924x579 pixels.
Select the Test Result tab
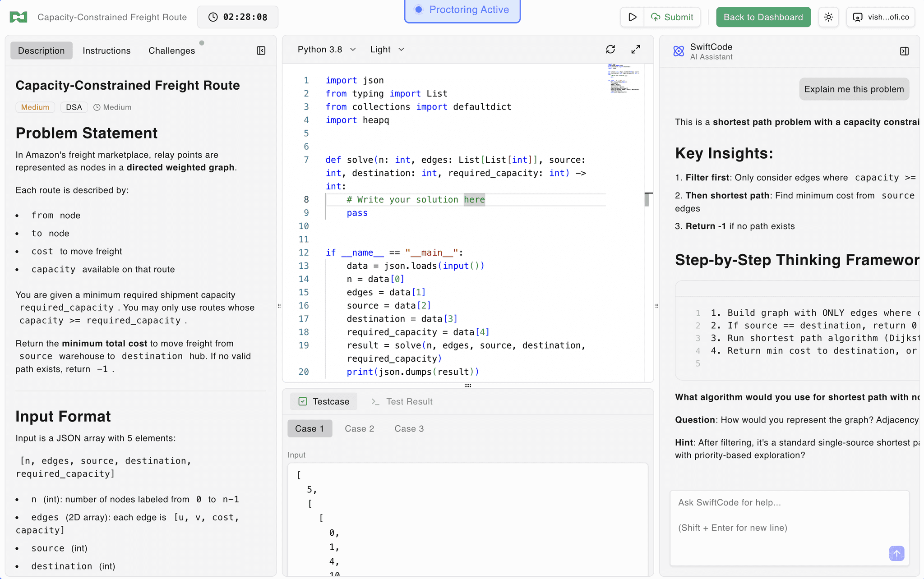click(x=402, y=401)
